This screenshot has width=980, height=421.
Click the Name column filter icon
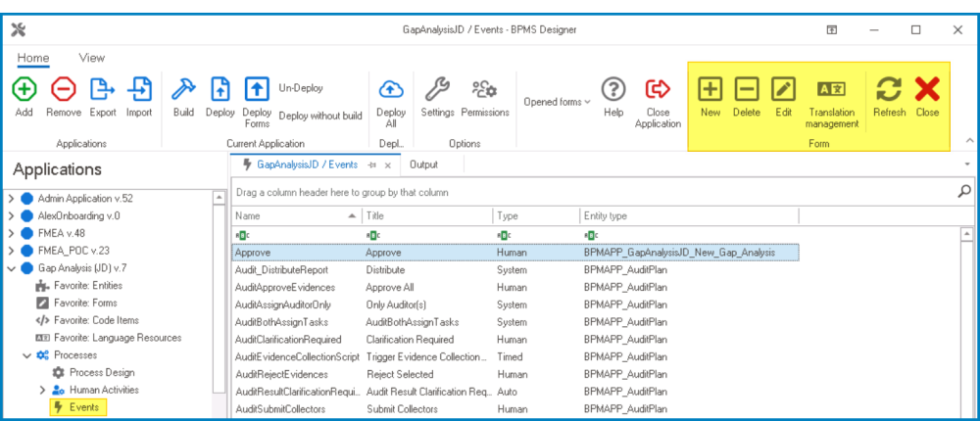(x=241, y=236)
